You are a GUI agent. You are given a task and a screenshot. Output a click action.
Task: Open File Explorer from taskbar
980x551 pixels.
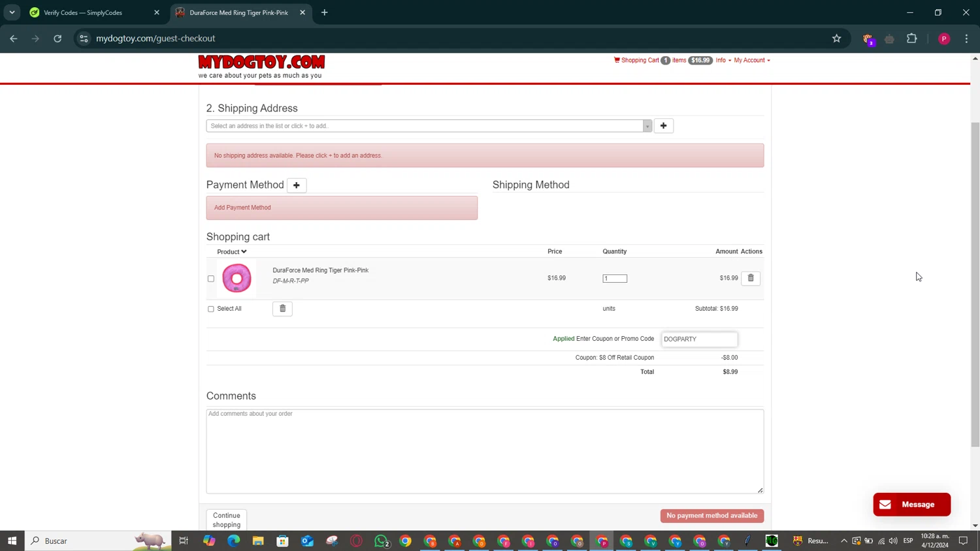coord(258,541)
